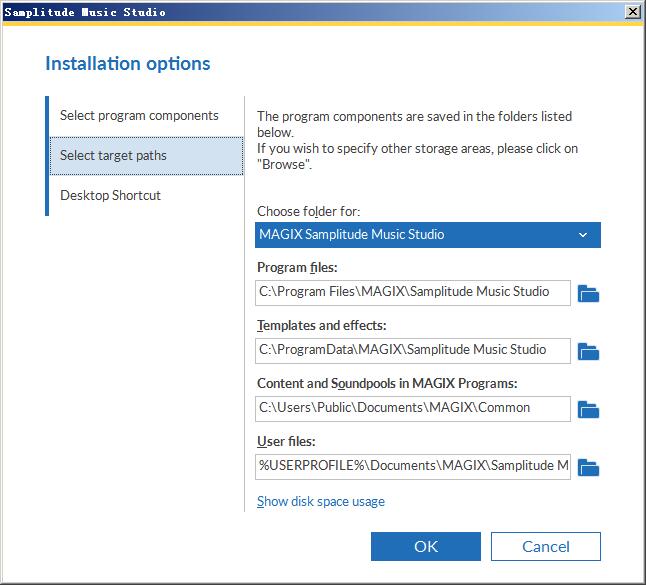
Task: Focus the User files path field
Action: [x=413, y=467]
